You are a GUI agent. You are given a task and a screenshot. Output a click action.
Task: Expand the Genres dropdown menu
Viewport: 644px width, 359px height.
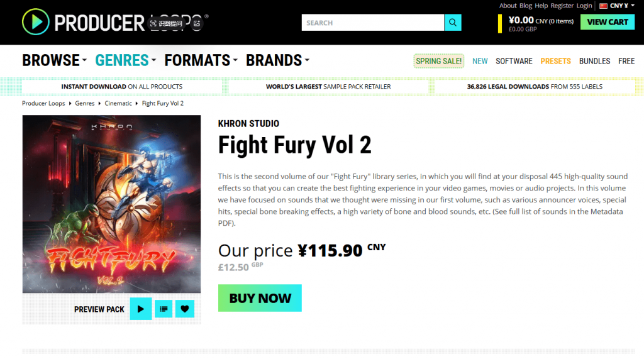pos(126,60)
